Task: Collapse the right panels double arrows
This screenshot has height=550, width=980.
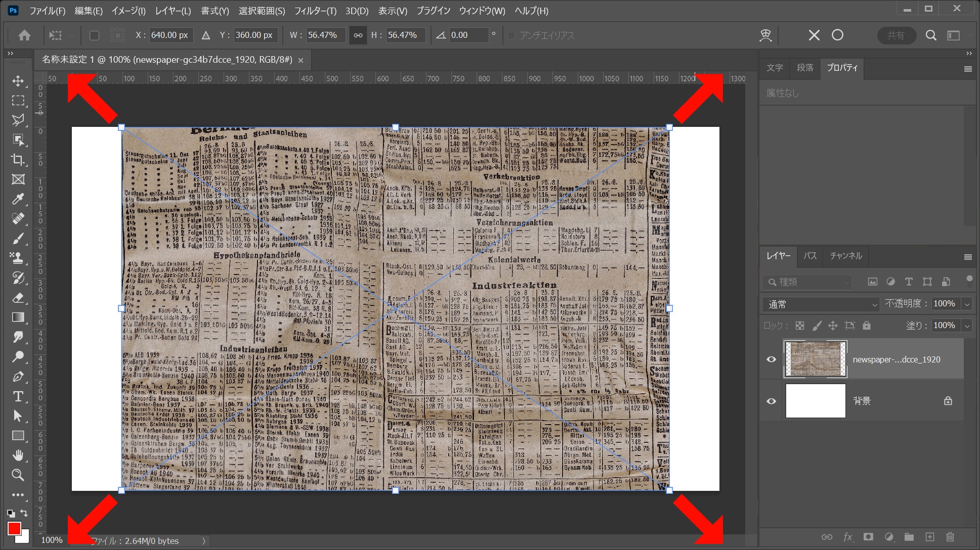Action: (x=968, y=53)
